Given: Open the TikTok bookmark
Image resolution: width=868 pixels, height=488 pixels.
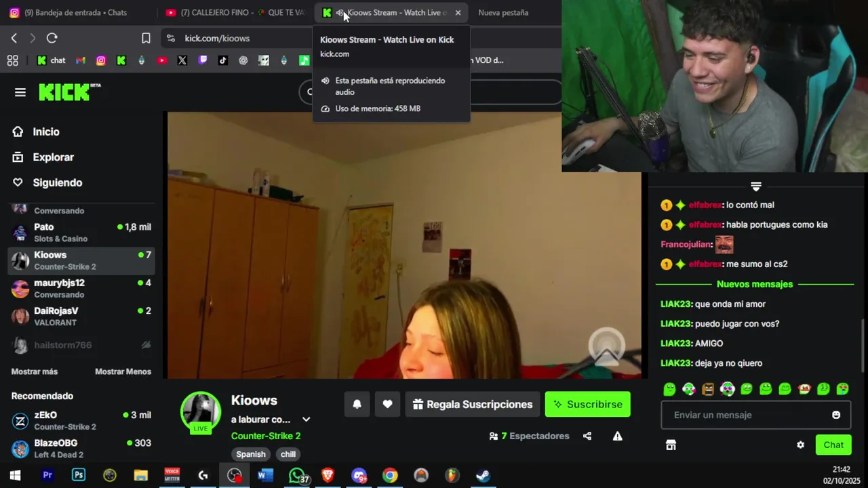Looking at the screenshot, I should 223,60.
